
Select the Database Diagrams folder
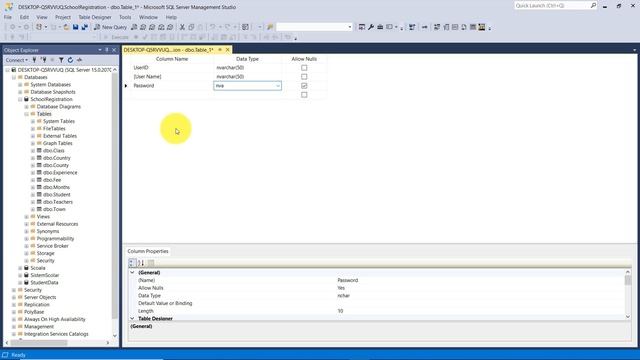coord(58,107)
